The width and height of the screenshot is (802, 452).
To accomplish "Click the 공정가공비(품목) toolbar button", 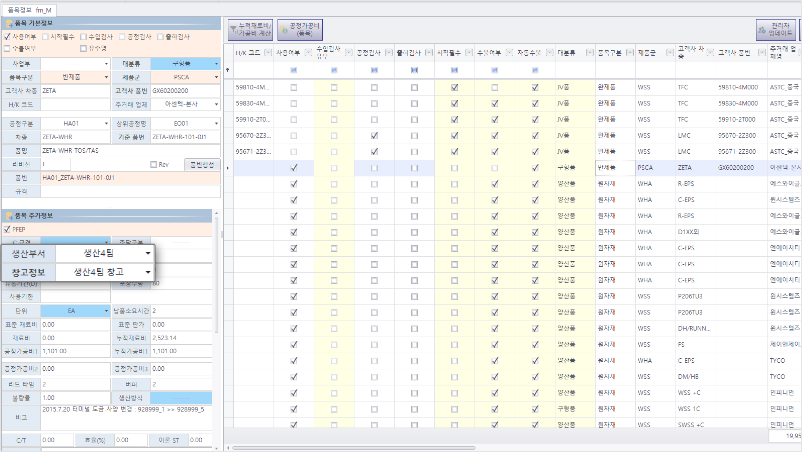I will 300,30.
